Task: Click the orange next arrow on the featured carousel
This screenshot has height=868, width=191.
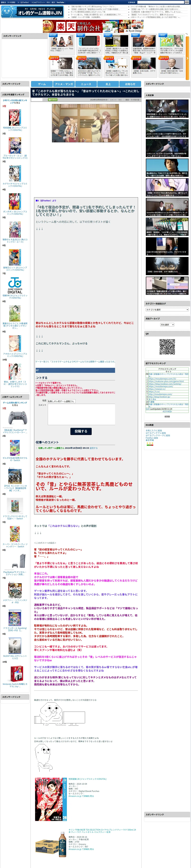Action: 187,58
